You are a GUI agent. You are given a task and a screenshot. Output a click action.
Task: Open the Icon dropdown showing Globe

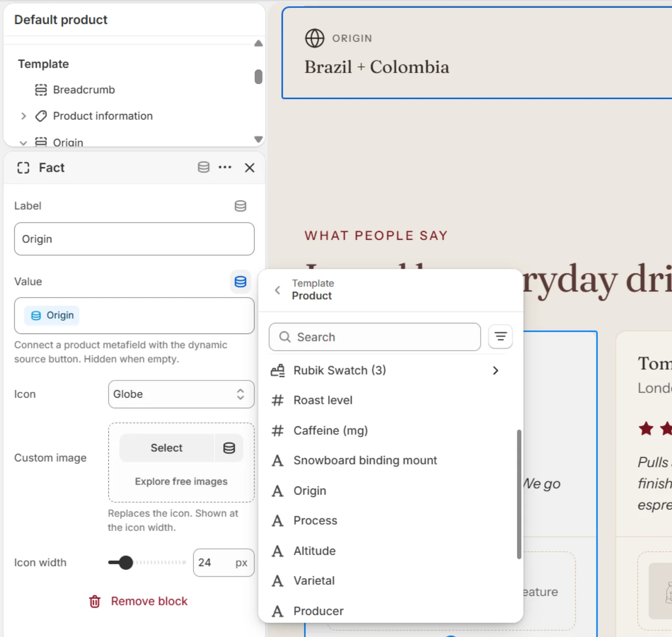point(181,394)
